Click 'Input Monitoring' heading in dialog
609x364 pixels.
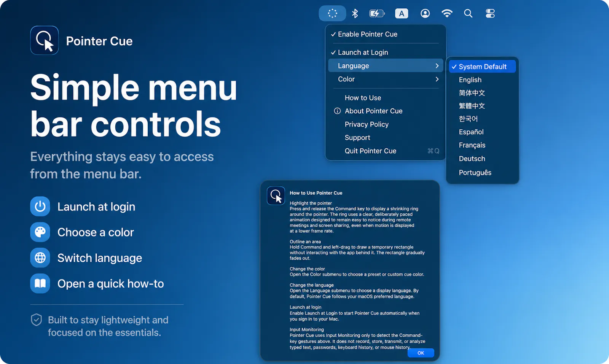307,329
